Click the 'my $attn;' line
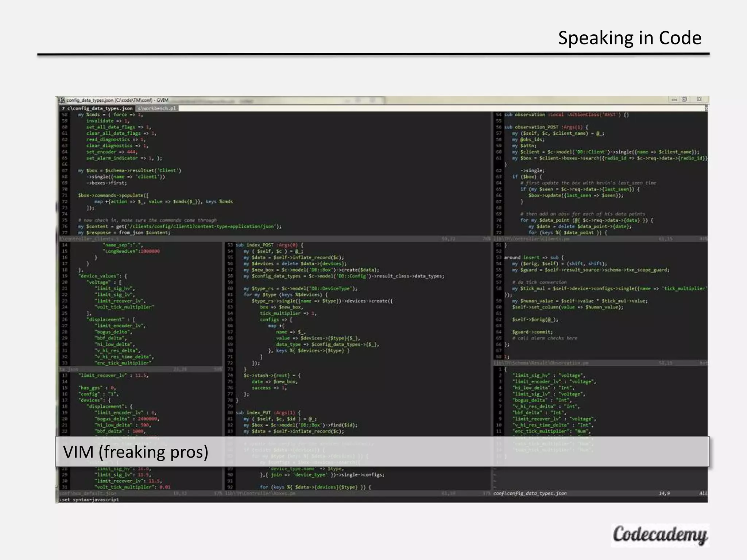The image size is (747, 560). (x=524, y=145)
